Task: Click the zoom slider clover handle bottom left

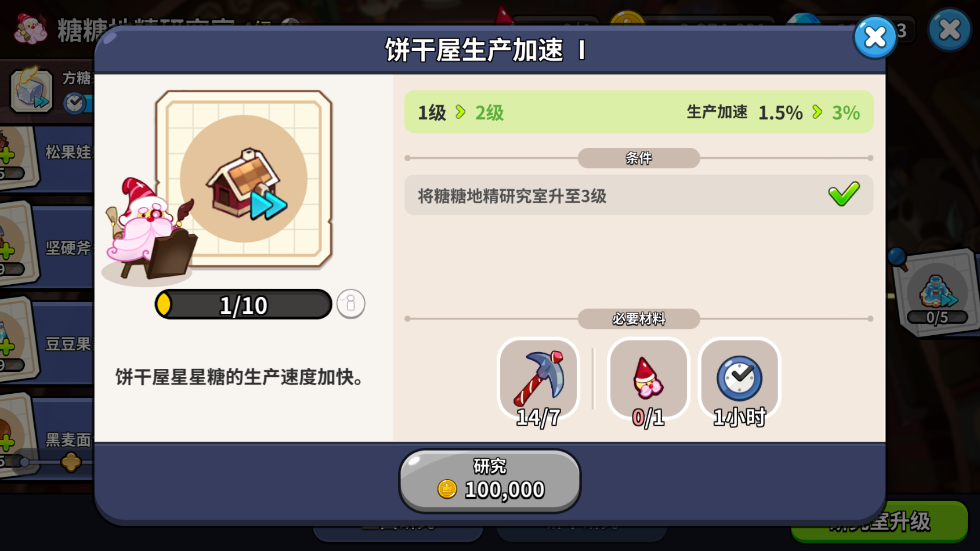Action: point(71,462)
